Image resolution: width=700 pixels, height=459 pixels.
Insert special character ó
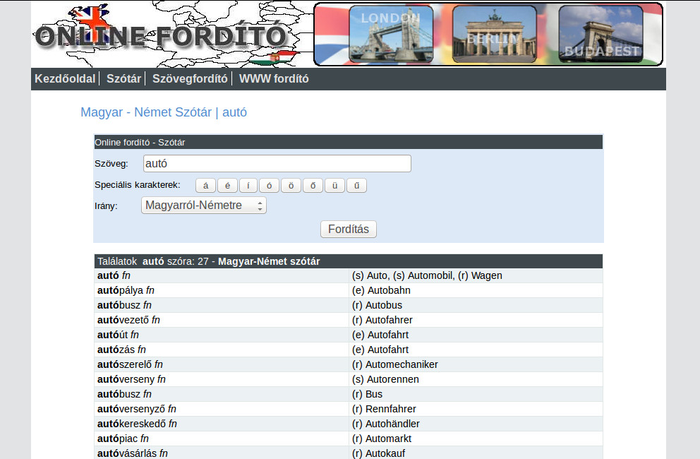click(269, 185)
